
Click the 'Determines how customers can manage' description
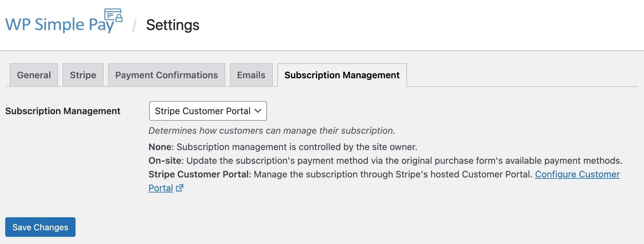click(272, 131)
